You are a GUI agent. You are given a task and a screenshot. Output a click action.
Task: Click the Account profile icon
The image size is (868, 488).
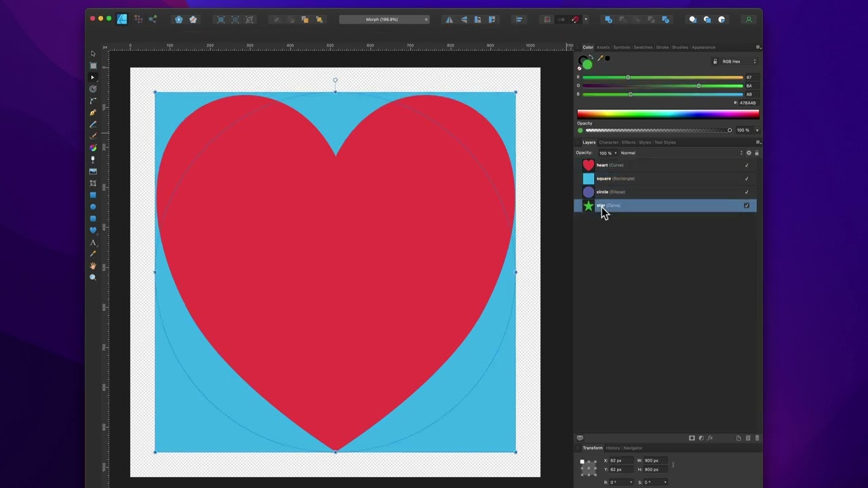(749, 20)
